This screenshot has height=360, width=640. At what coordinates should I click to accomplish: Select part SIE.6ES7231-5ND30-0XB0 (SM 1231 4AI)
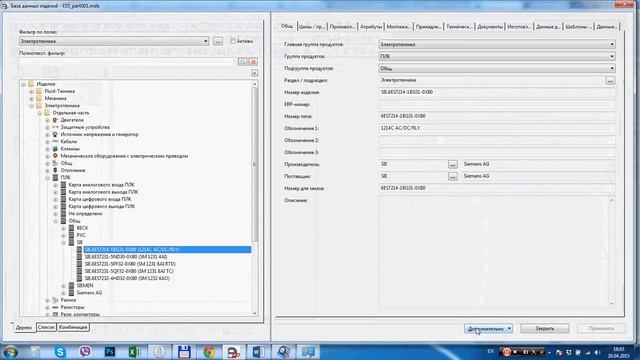pyautogui.click(x=126, y=257)
